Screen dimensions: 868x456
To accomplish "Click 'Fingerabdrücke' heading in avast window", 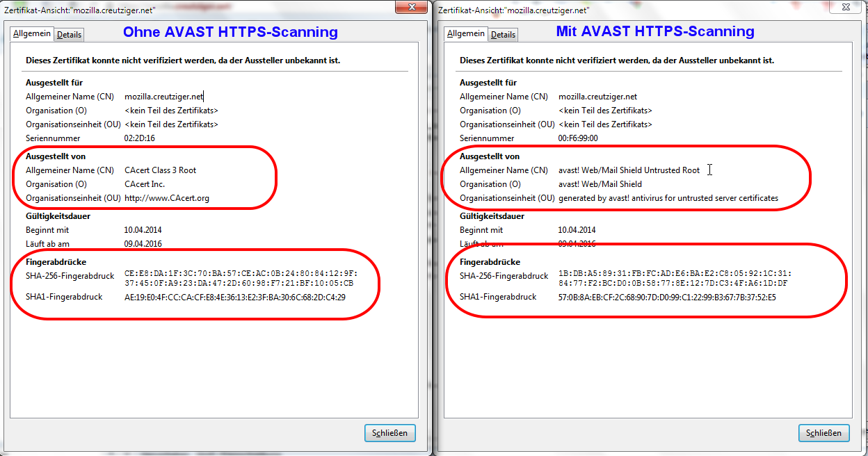I will pos(490,262).
